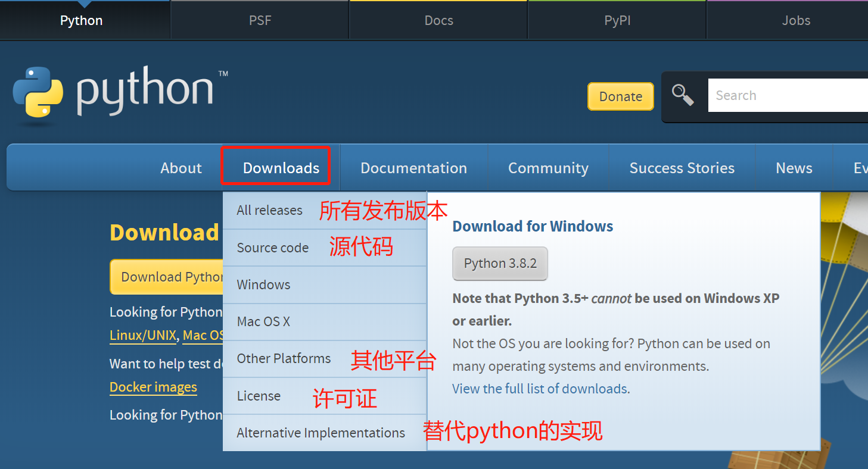Follow the Linux/UNIX link
The height and width of the screenshot is (469, 868).
tap(143, 335)
